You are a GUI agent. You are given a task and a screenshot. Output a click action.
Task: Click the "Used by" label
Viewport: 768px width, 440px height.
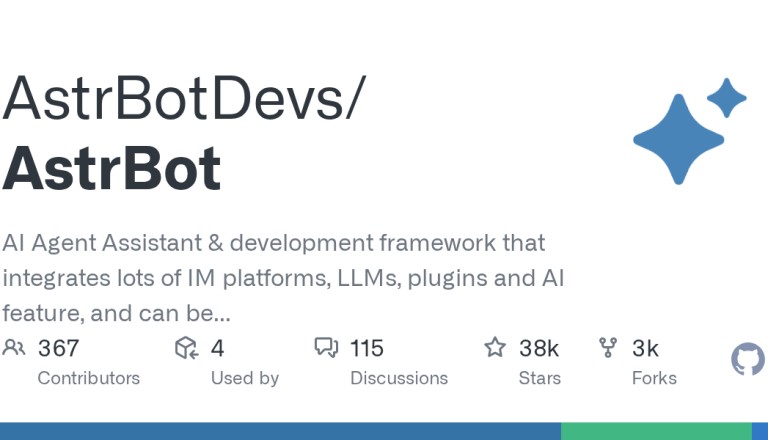click(245, 378)
